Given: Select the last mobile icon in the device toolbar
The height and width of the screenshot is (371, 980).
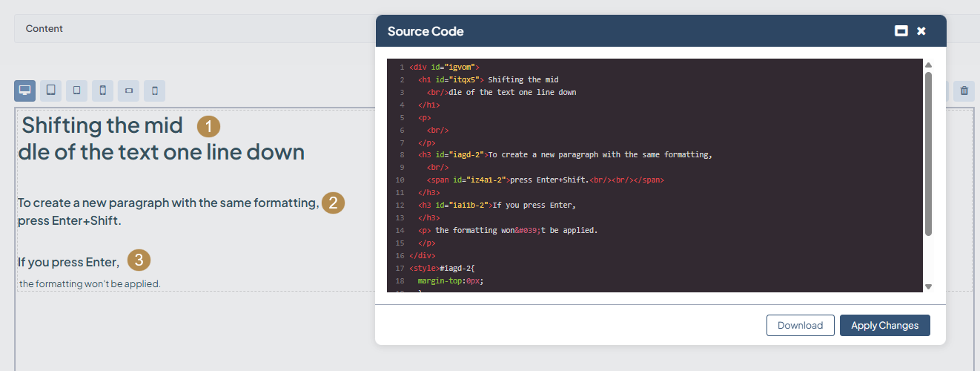Looking at the screenshot, I should [154, 91].
